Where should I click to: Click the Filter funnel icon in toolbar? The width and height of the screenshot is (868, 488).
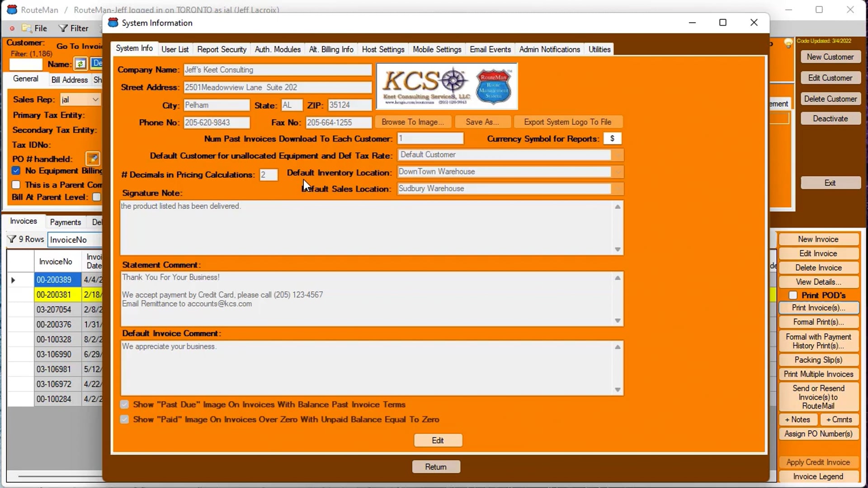63,28
